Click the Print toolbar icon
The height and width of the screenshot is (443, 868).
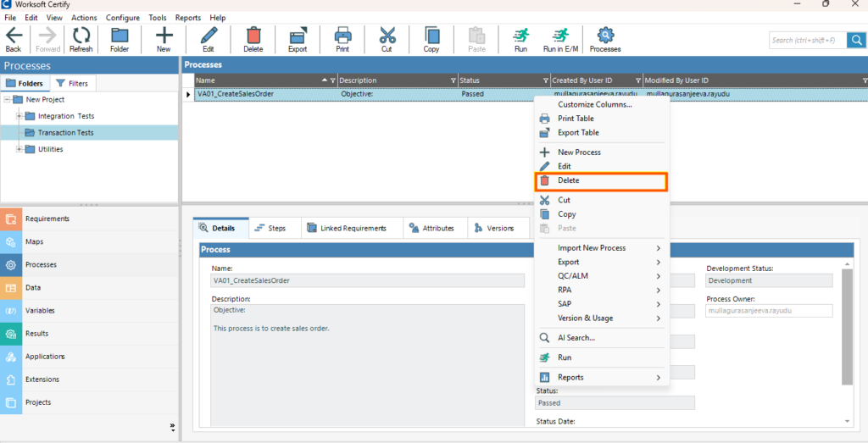(x=342, y=40)
